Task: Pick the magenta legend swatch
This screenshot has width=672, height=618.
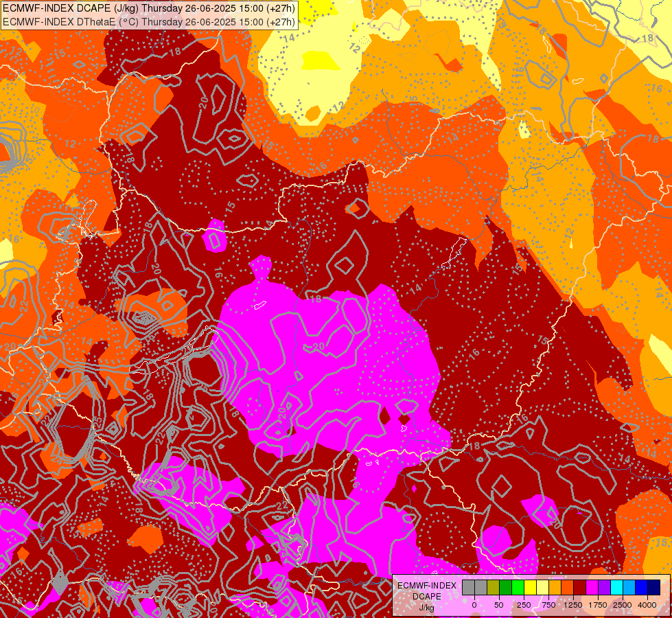Action: (592, 587)
